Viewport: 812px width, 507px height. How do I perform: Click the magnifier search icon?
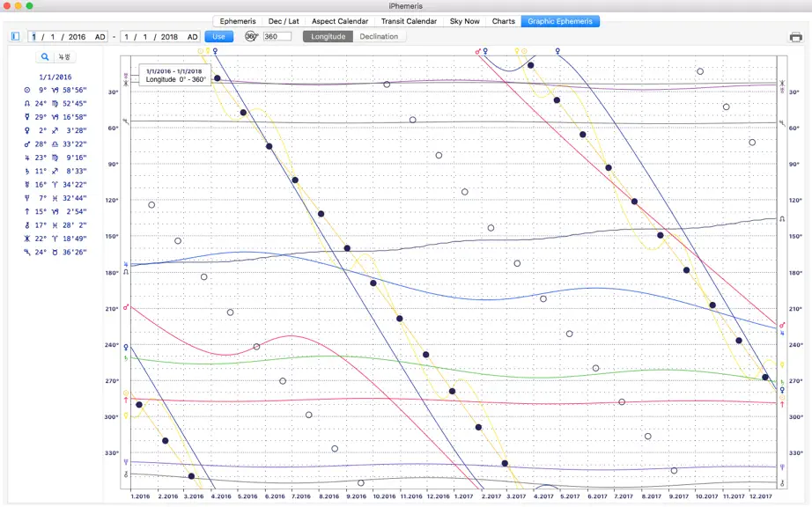[45, 57]
